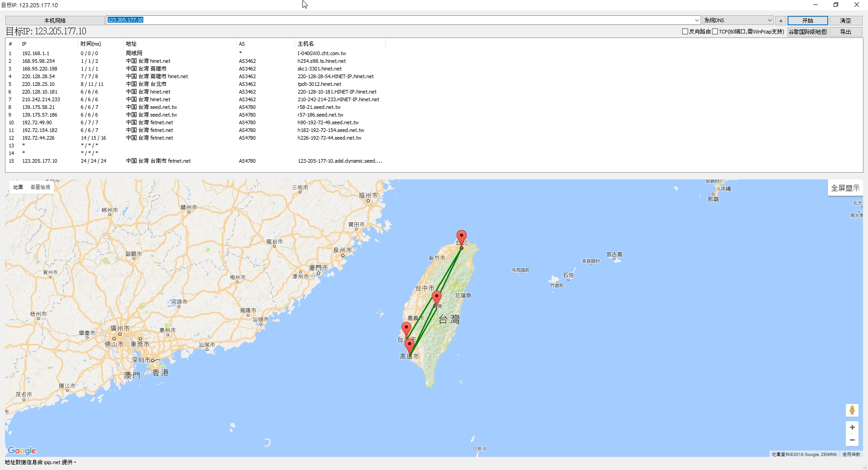Click the 香港 label on the map
The image size is (868, 470).
pyautogui.click(x=160, y=373)
